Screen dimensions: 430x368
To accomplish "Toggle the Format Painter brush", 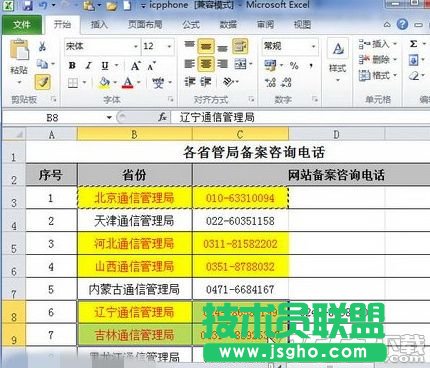I will click(x=43, y=82).
